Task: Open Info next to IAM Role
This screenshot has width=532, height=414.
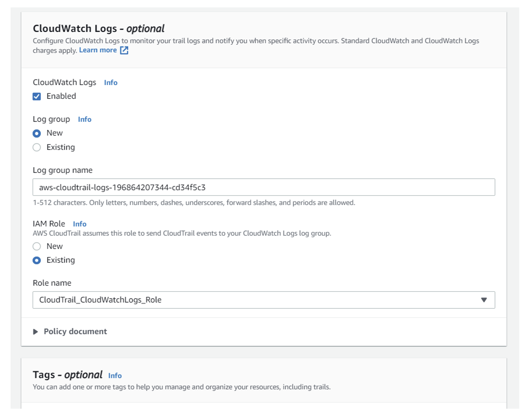Action: pos(80,224)
